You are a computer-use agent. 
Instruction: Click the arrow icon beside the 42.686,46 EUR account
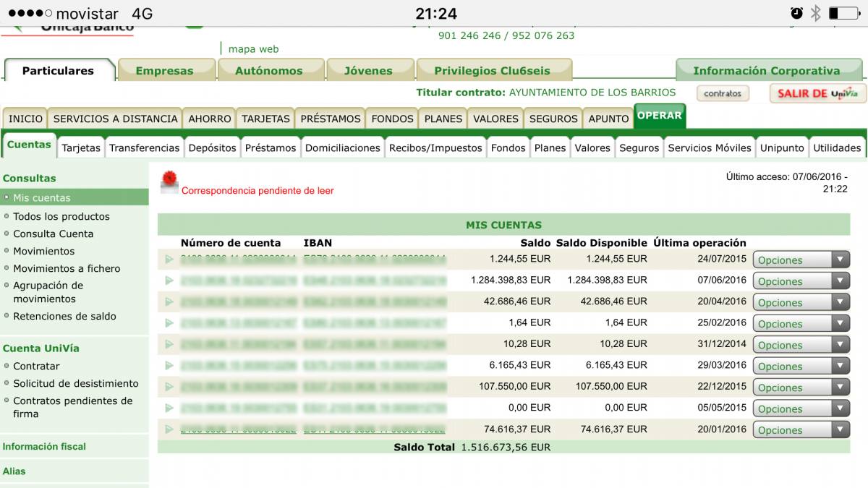[x=169, y=301]
